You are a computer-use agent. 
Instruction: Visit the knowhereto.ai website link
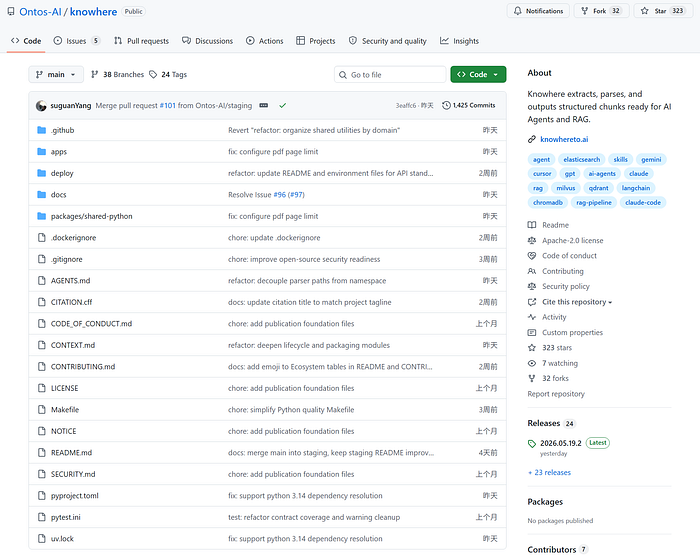point(564,139)
